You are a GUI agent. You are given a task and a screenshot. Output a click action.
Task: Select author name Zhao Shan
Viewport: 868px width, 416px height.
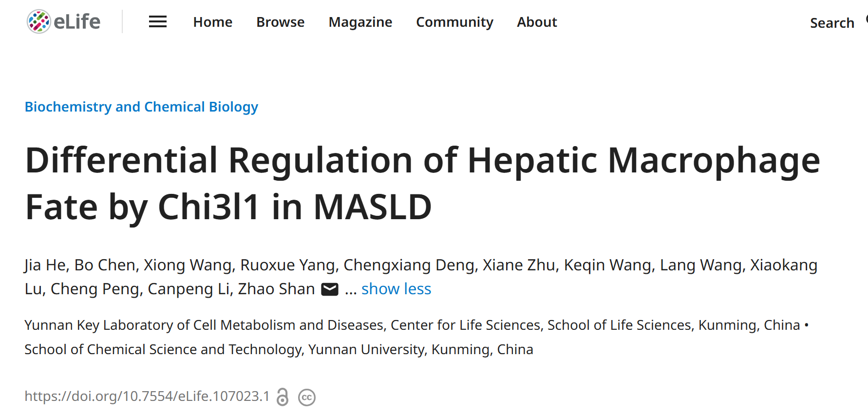click(x=276, y=289)
